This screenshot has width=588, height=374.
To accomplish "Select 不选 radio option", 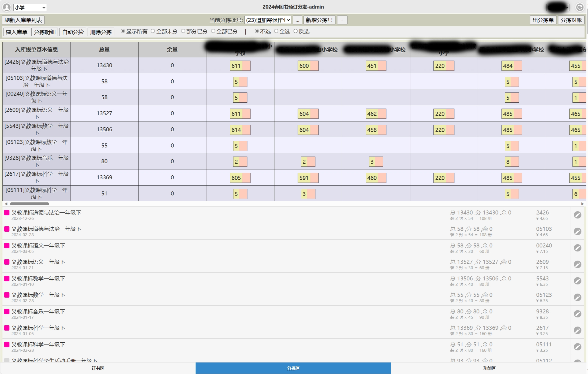I will click(x=257, y=31).
